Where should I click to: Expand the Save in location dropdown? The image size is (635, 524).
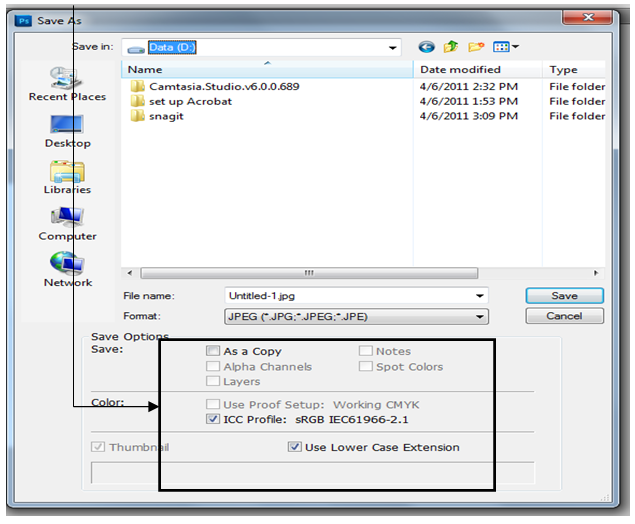(x=392, y=47)
